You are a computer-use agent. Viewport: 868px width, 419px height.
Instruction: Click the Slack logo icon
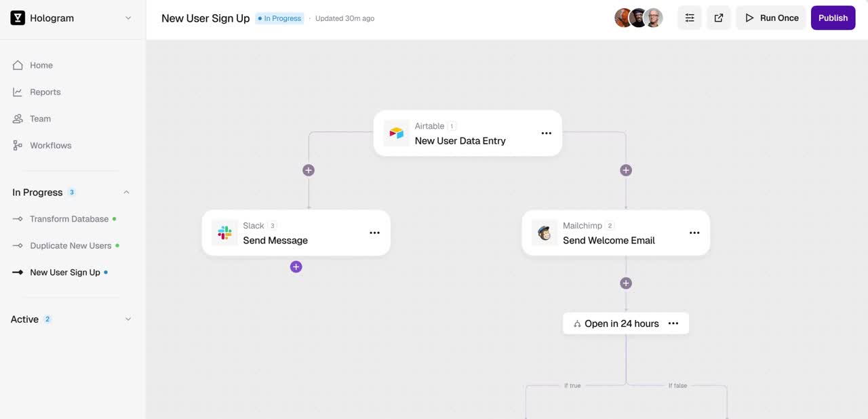(224, 233)
